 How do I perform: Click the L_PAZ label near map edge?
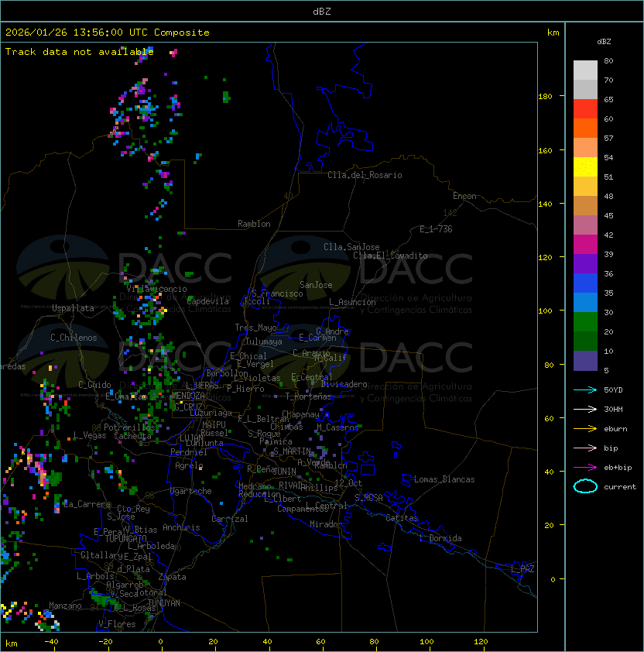522,569
